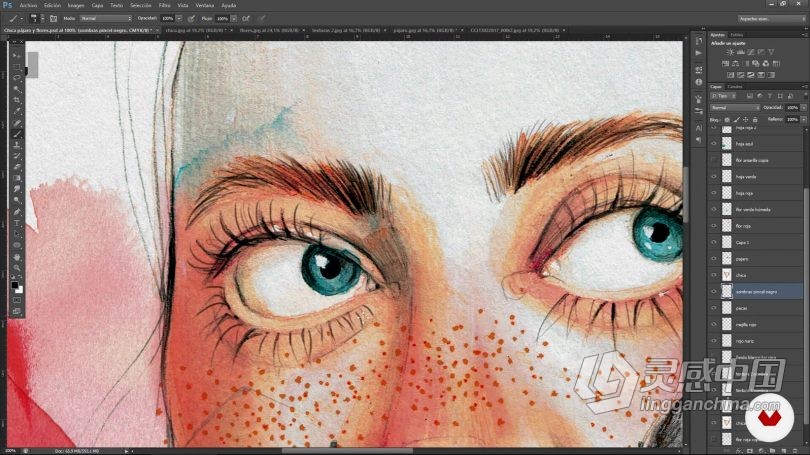The height and width of the screenshot is (455, 810).
Task: Open layer Relleno dropdown arrow
Action: click(x=803, y=119)
